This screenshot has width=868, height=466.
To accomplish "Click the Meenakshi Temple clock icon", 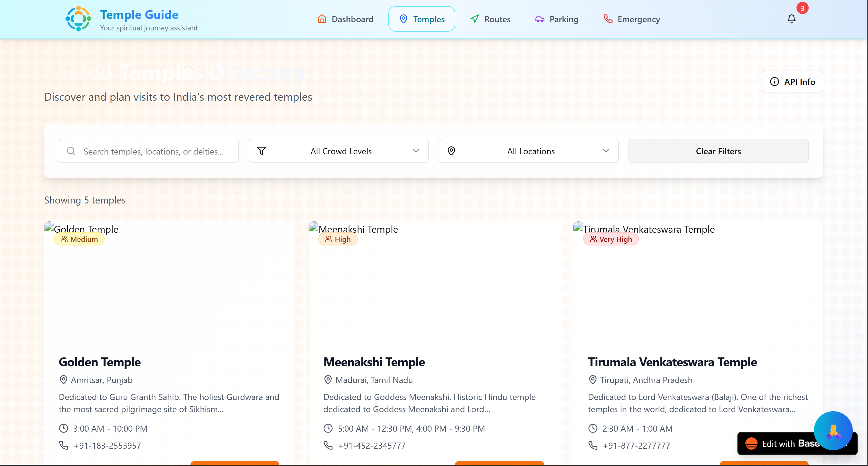I will [328, 428].
